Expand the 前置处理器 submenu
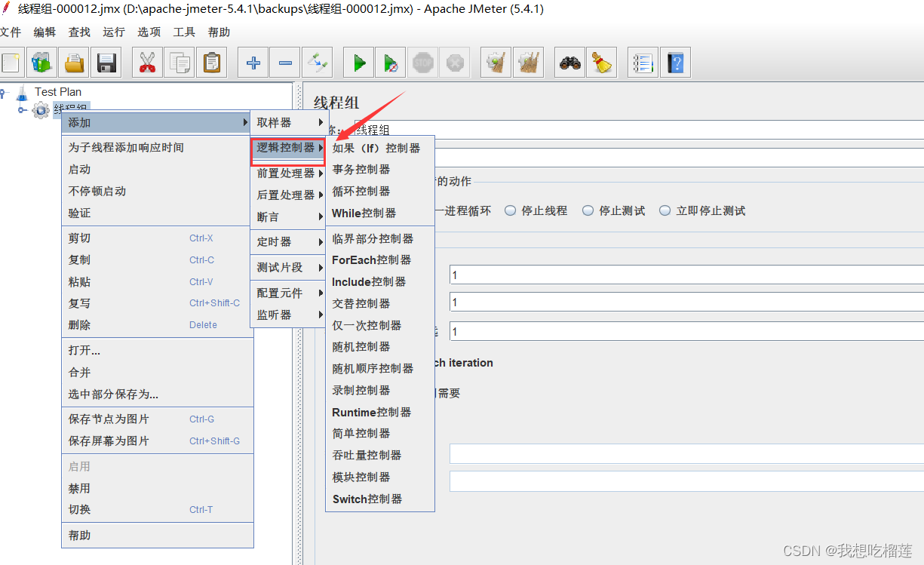 287,173
